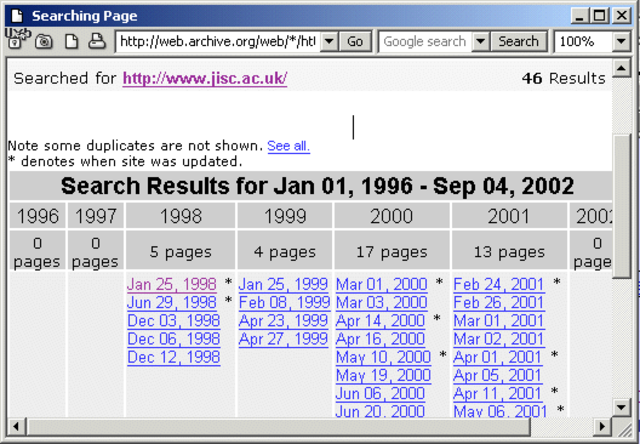Screen dimensions: 640x444
Task: Open the Mar 03, 2000 snapshot
Action: (382, 302)
